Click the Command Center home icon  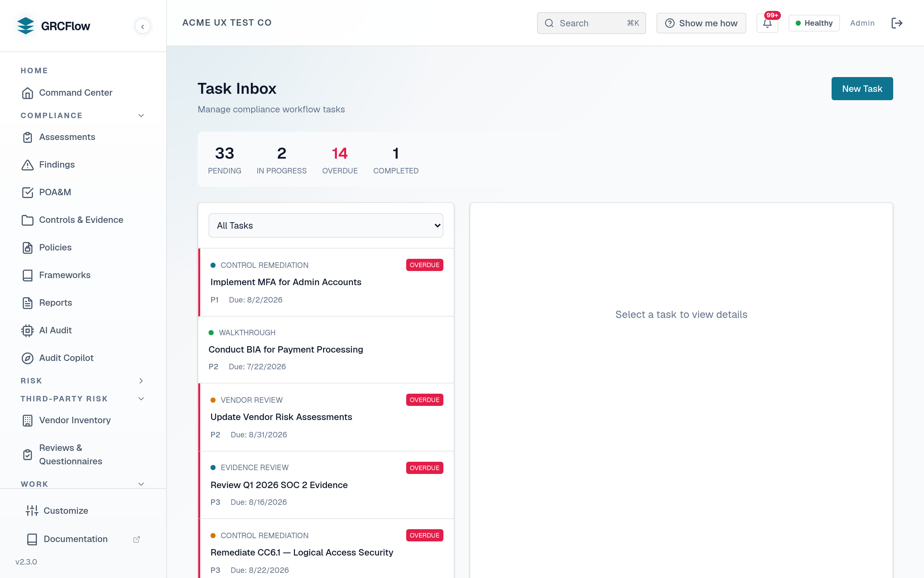click(28, 93)
